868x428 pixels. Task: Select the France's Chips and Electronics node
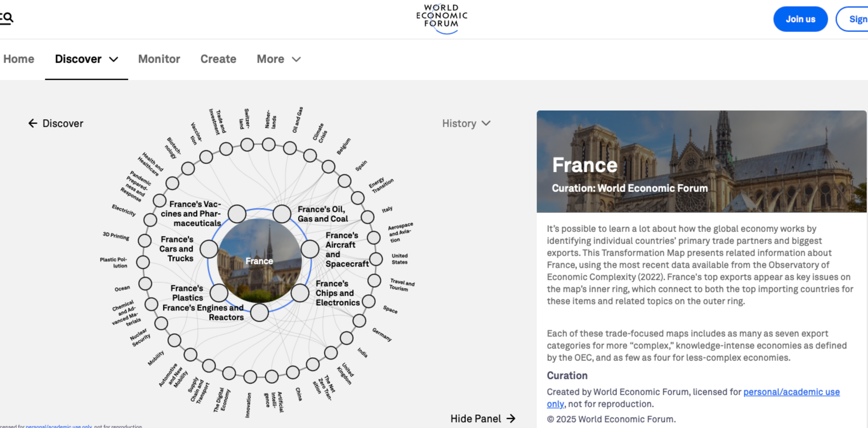point(300,293)
